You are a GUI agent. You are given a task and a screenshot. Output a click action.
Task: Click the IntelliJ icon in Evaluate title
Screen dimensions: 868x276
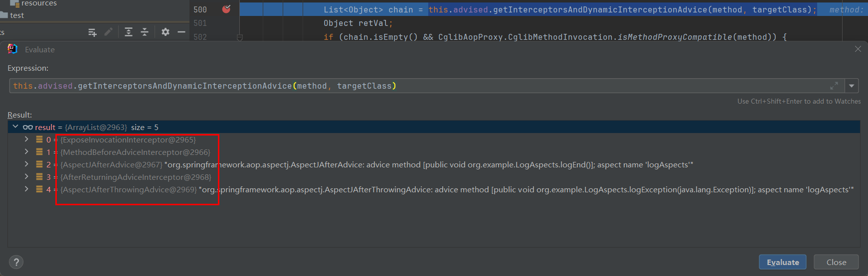pos(12,49)
